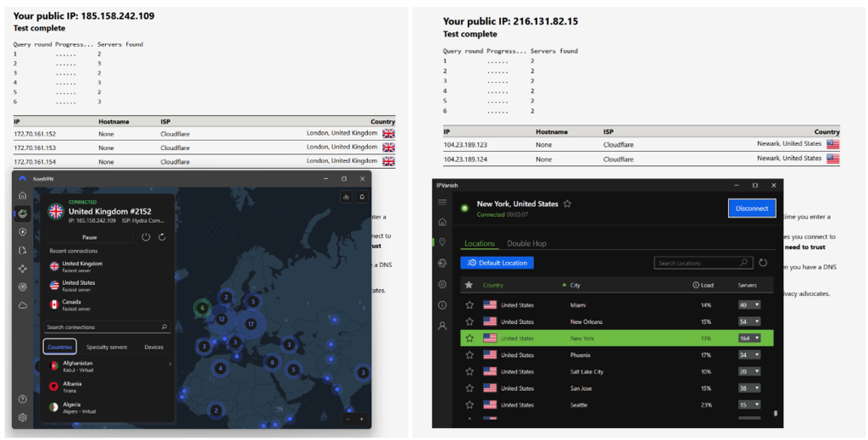
Task: Click map cluster labeled 17 in NordVPN
Action: point(251,324)
